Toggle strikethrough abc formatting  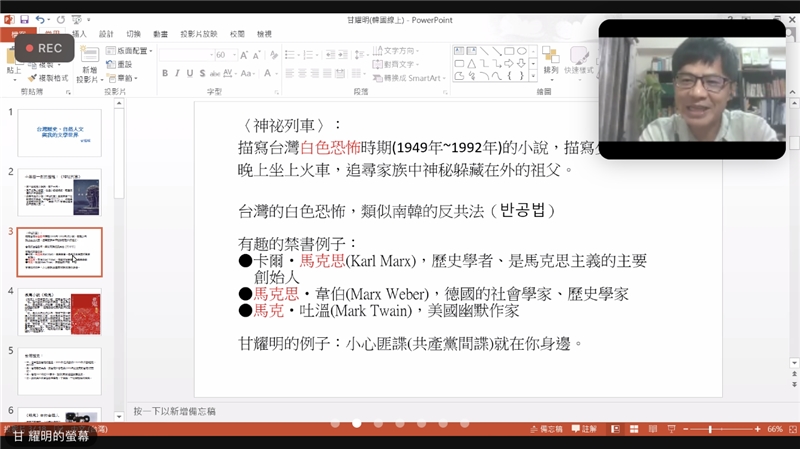tap(215, 73)
